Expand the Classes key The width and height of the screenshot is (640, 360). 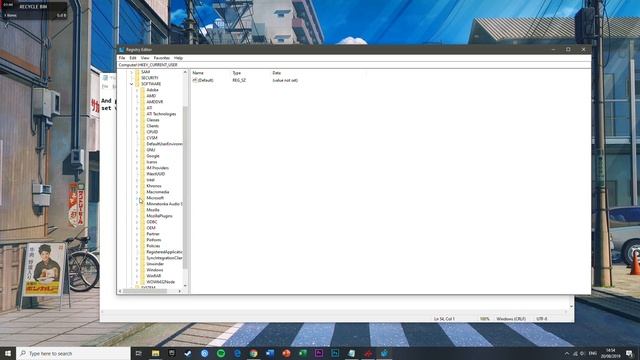pos(137,120)
